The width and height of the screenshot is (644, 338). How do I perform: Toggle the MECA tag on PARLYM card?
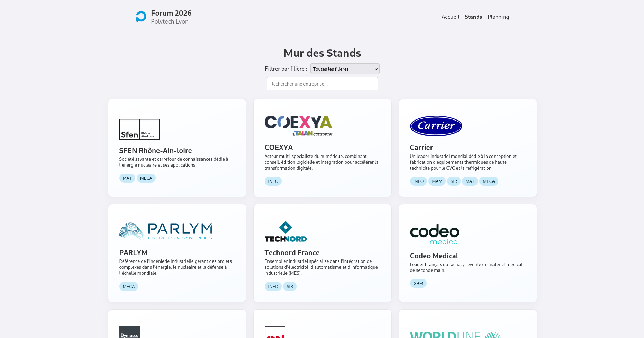pyautogui.click(x=128, y=286)
